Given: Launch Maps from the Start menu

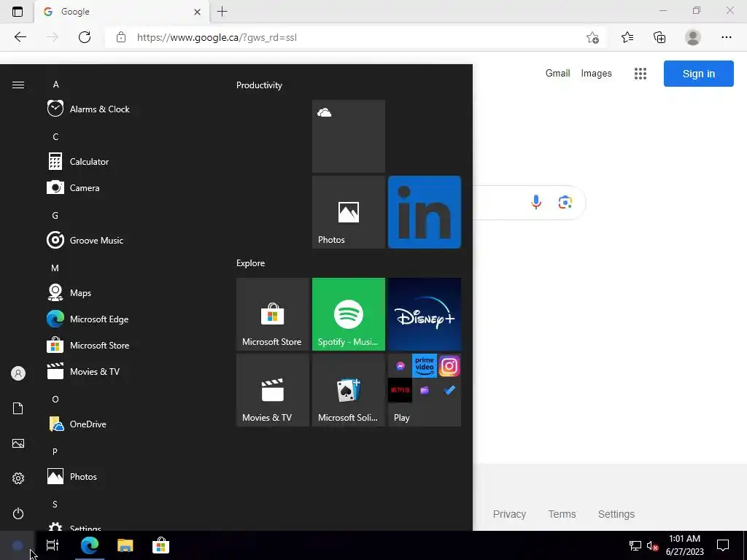Looking at the screenshot, I should point(69,292).
